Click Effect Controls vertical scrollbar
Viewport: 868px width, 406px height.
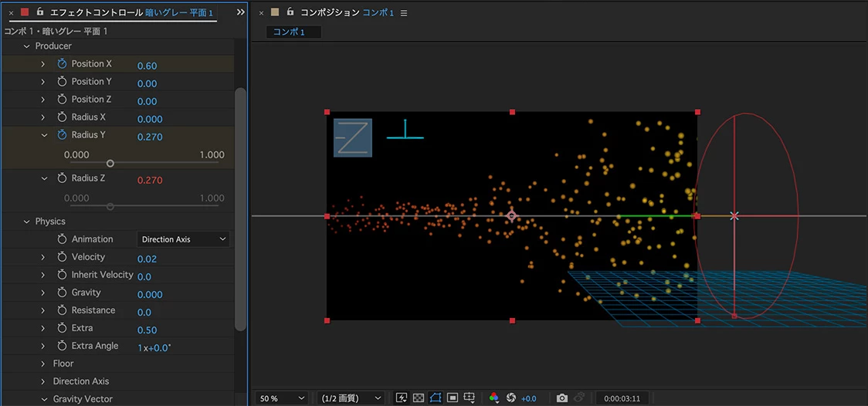tap(240, 209)
